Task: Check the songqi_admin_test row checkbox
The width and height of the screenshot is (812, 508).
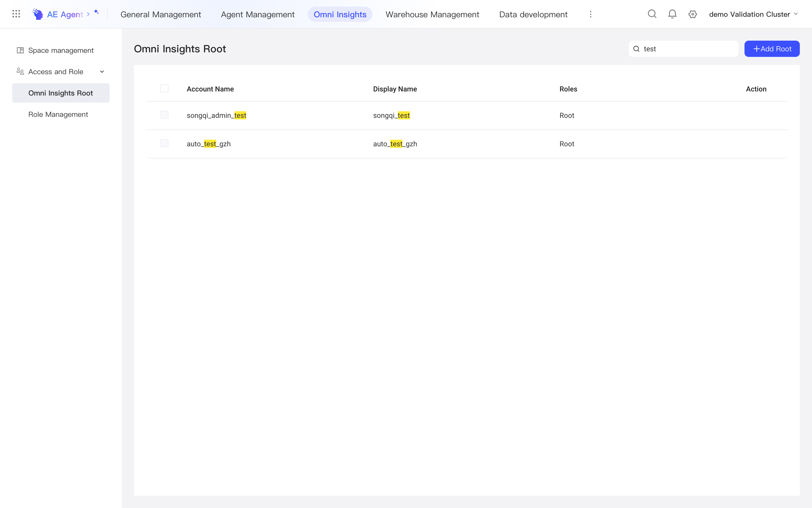Action: click(x=164, y=115)
